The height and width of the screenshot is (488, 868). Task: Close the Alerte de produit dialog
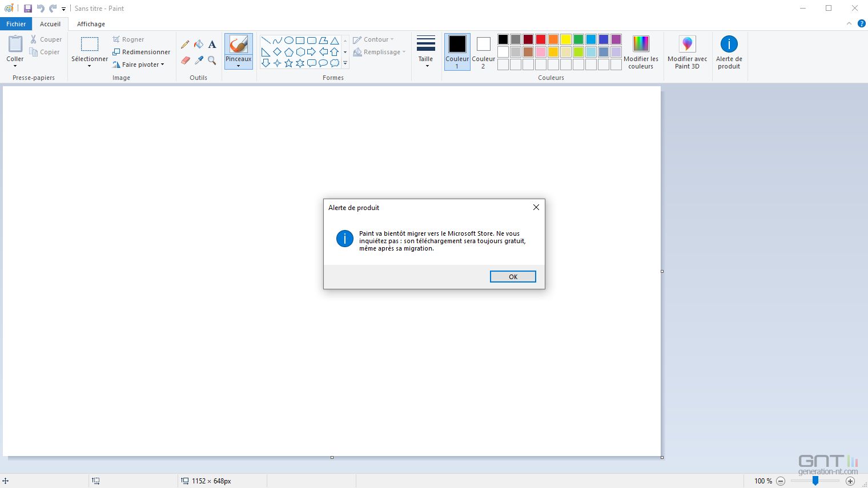tap(536, 207)
